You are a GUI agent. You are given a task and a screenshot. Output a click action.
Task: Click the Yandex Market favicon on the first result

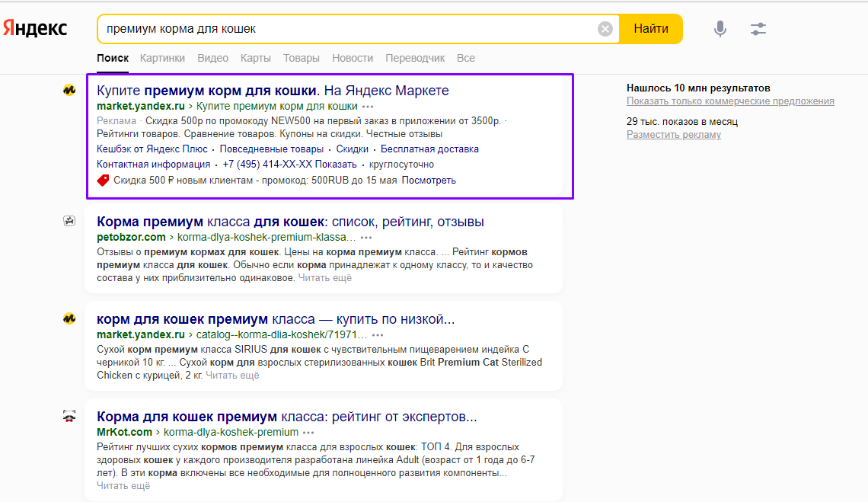[69, 90]
